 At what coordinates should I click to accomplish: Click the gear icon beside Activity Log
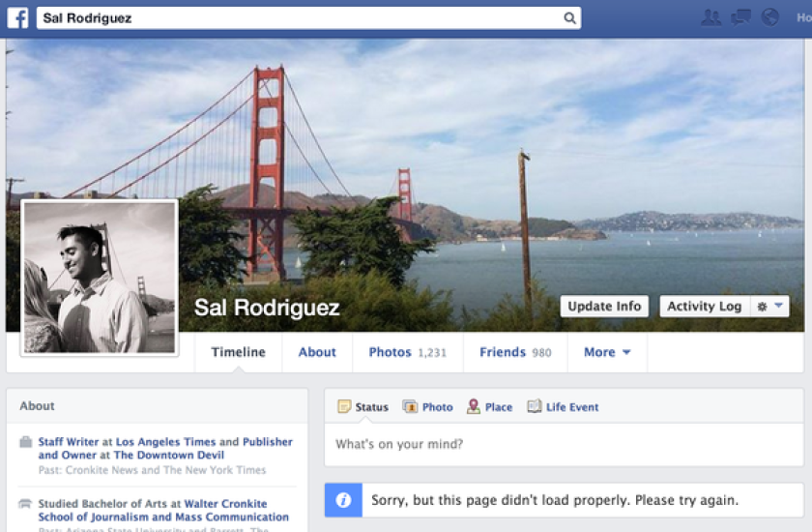coord(762,307)
